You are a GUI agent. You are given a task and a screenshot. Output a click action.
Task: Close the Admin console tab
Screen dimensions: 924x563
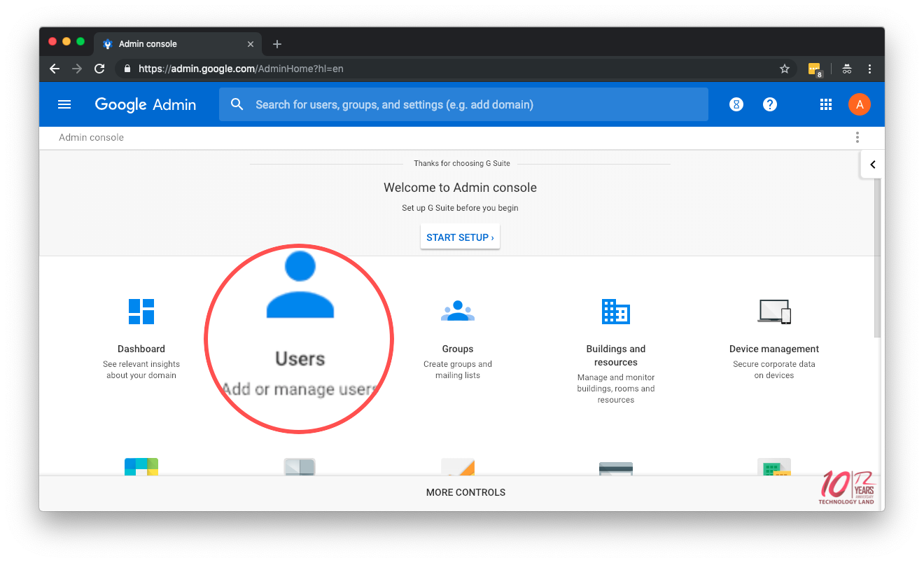[251, 44]
